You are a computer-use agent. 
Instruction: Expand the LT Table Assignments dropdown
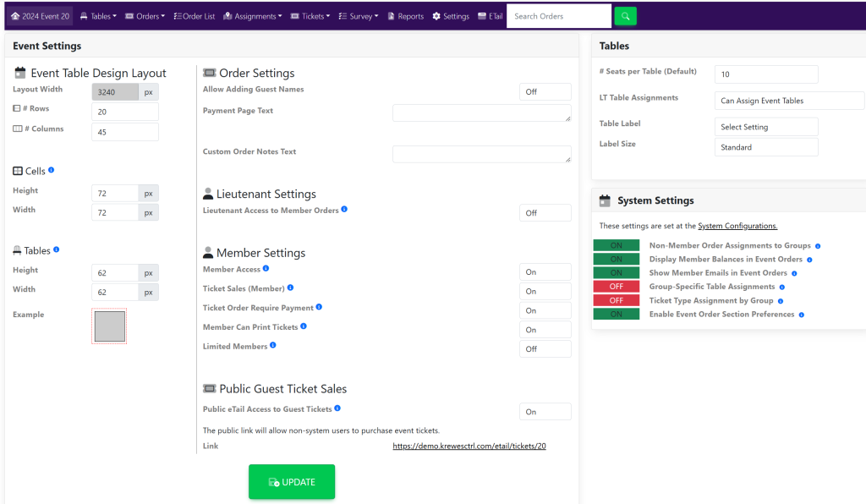tap(788, 101)
